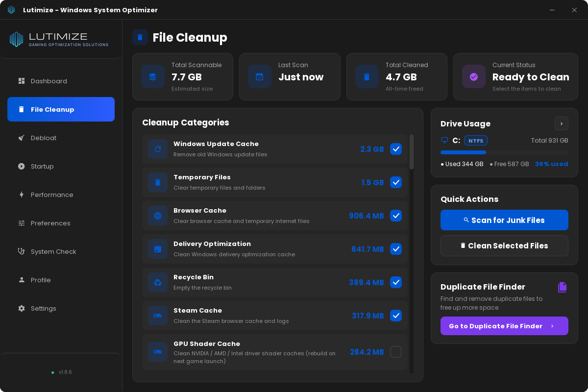This screenshot has height=392, width=588.
Task: Click the Last Scan calendar icon
Action: coord(259,76)
